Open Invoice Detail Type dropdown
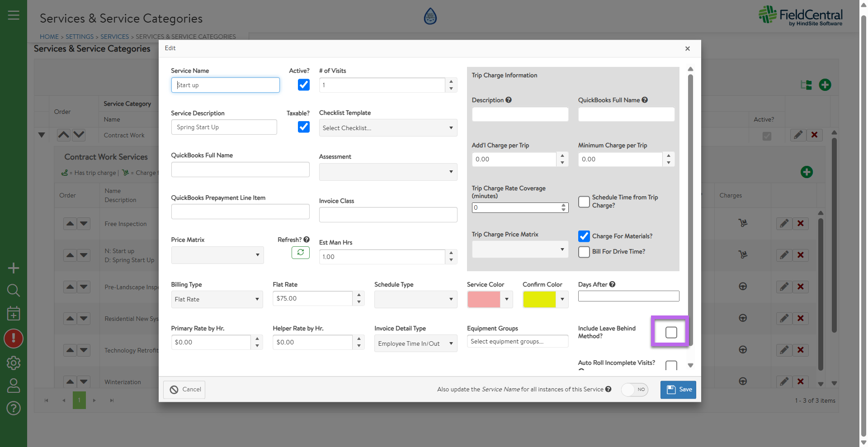868x447 pixels. pyautogui.click(x=415, y=343)
